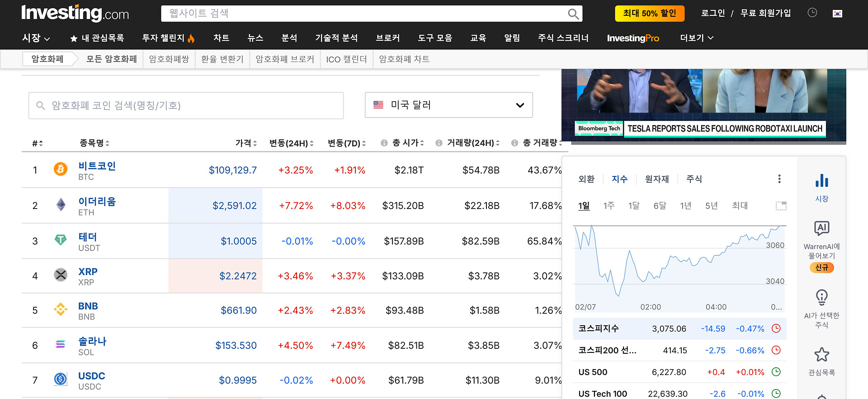Click the three-dot options icon in widget
Screen dimensions: 868x399
pyautogui.click(x=779, y=179)
